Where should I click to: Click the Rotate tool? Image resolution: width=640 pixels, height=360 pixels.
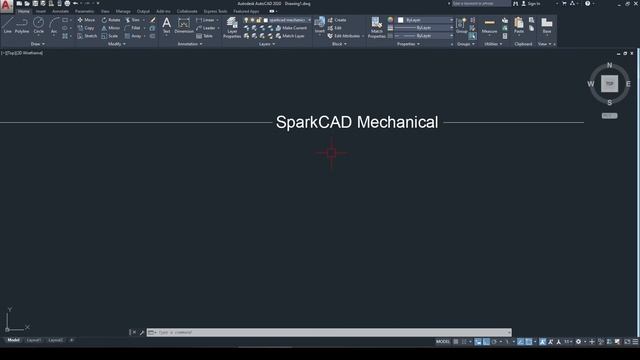click(x=111, y=20)
